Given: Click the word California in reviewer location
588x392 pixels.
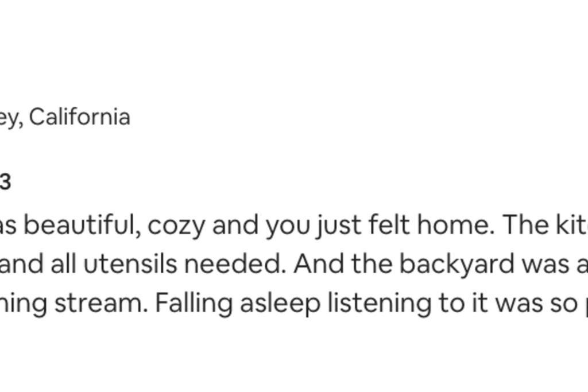Looking at the screenshot, I should pyautogui.click(x=79, y=117).
